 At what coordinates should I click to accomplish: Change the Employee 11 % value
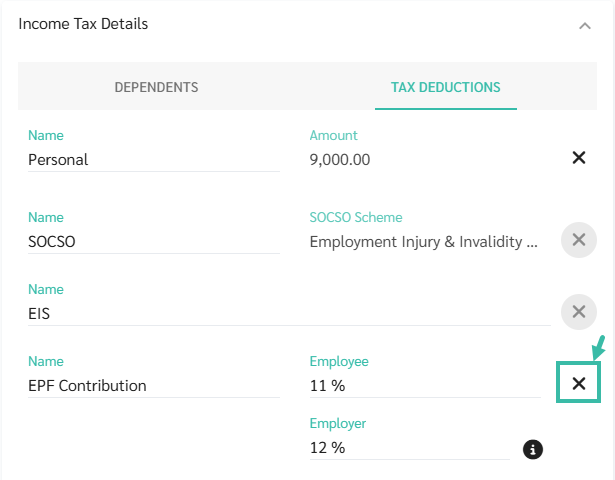[425, 385]
